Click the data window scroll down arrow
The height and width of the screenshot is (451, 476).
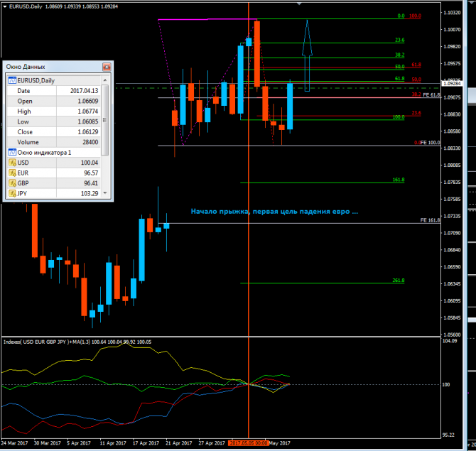[x=105, y=193]
